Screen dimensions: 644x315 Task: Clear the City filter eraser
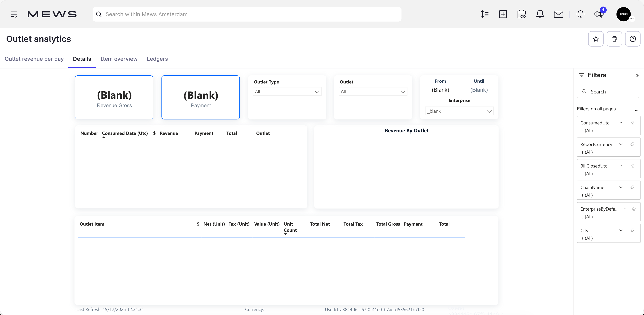click(632, 230)
